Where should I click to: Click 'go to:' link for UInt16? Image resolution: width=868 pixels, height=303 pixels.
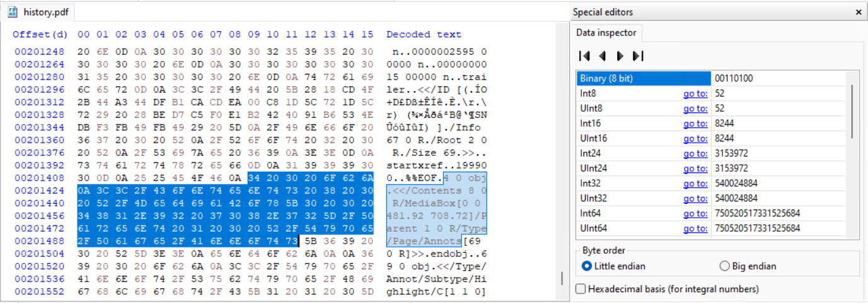coord(695,138)
